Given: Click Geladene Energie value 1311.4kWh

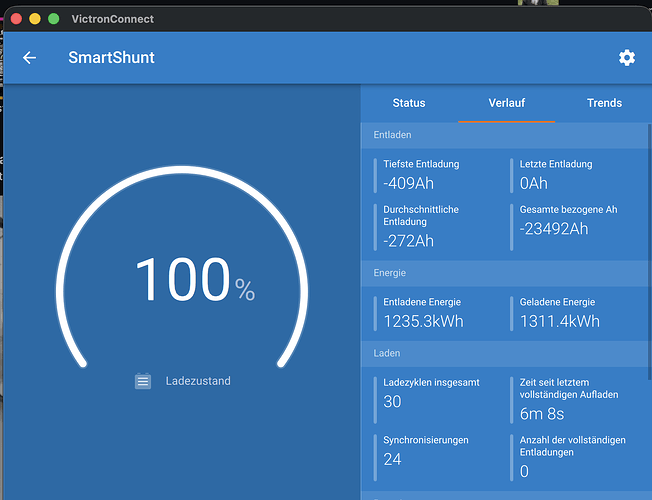Looking at the screenshot, I should 560,322.
